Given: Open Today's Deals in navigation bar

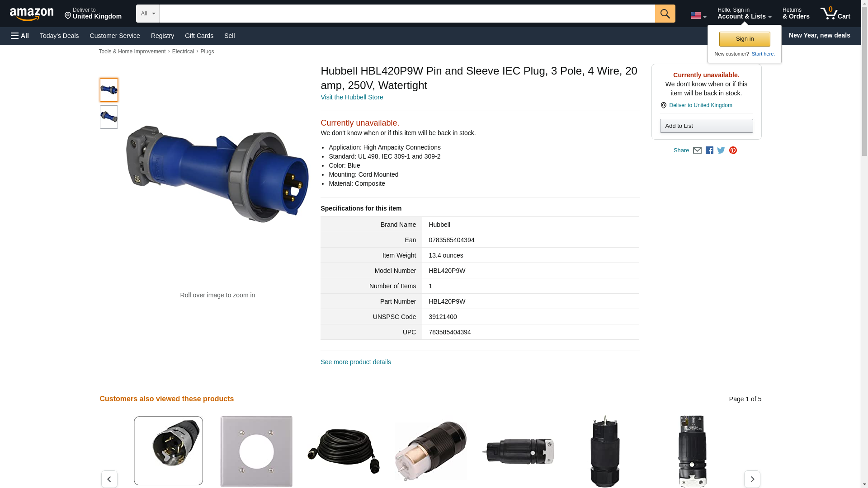Looking at the screenshot, I should (59, 36).
